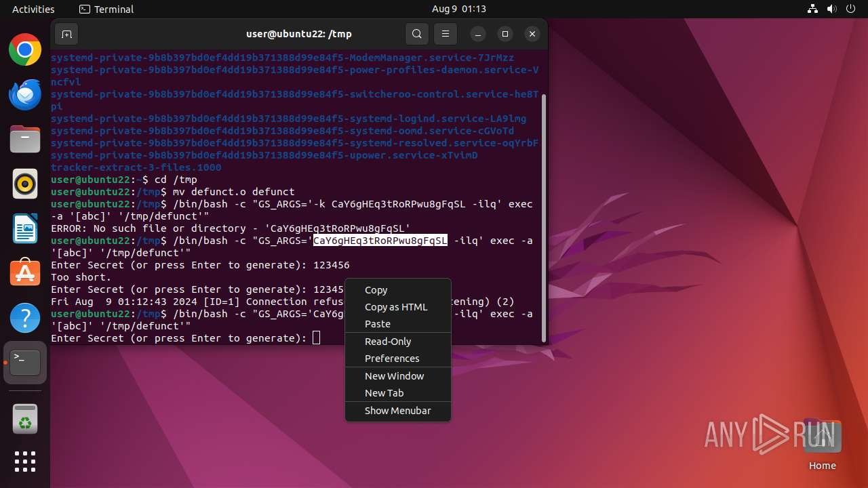The width and height of the screenshot is (868, 488).
Task: Click the terminal cursor at the Enter Secret prompt
Action: click(x=316, y=338)
